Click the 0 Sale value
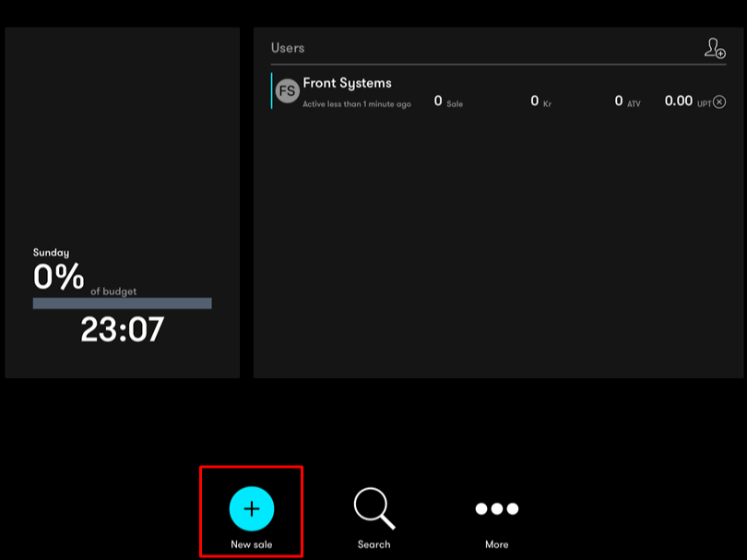The height and width of the screenshot is (560, 747). click(448, 101)
